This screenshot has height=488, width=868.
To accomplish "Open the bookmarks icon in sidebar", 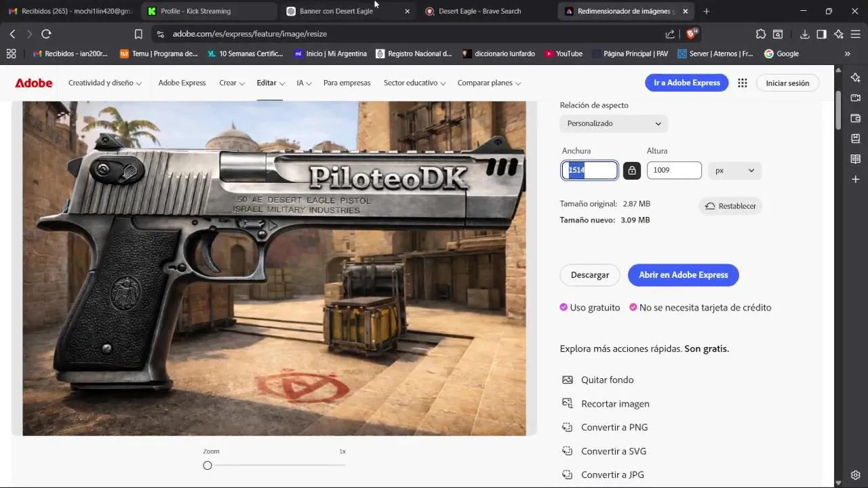I will pos(856,138).
